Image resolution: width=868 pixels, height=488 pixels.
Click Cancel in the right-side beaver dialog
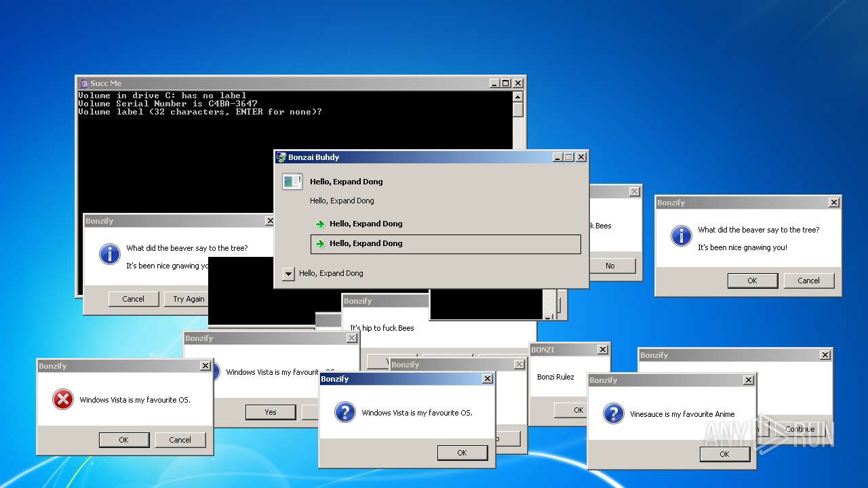(x=808, y=281)
